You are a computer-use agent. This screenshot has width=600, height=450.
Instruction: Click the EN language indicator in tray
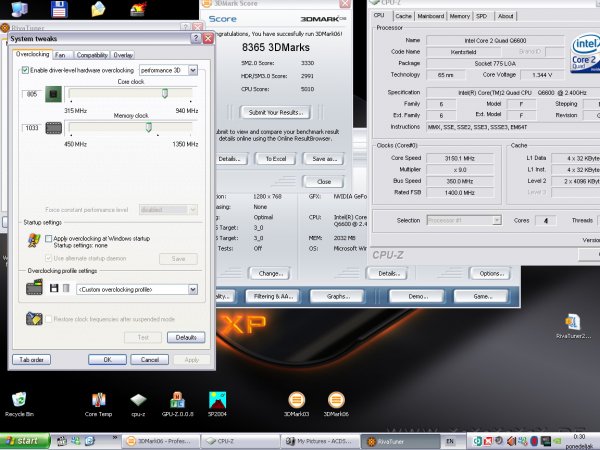tap(450, 441)
